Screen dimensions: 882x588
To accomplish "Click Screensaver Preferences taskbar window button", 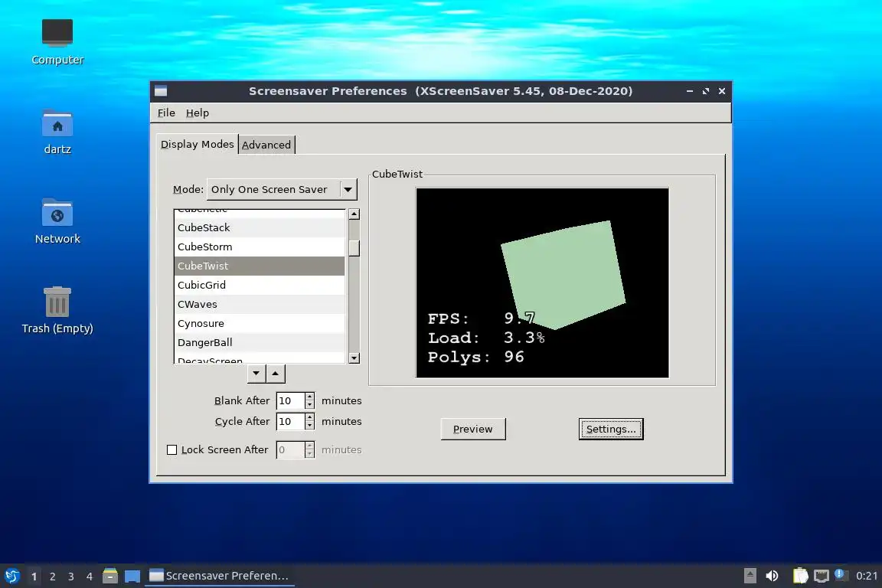I will 220,576.
